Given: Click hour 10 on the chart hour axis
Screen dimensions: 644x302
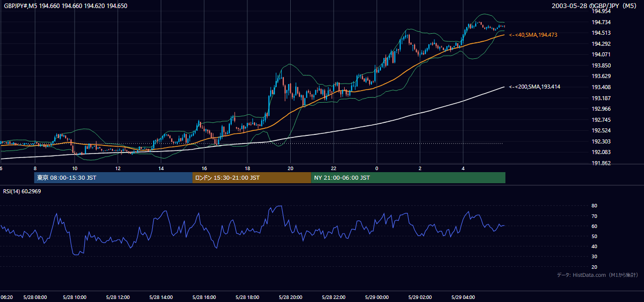Looking at the screenshot, I should (x=75, y=168).
